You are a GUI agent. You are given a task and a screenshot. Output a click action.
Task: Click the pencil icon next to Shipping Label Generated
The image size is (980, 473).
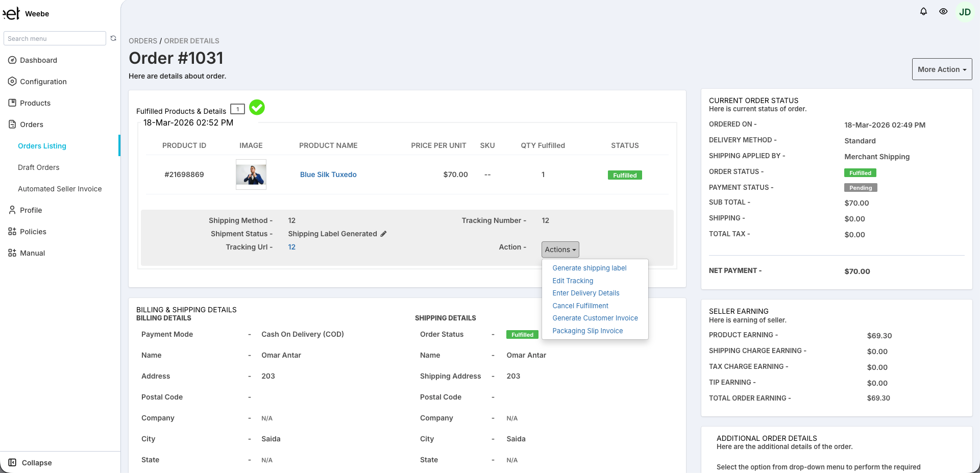(383, 234)
